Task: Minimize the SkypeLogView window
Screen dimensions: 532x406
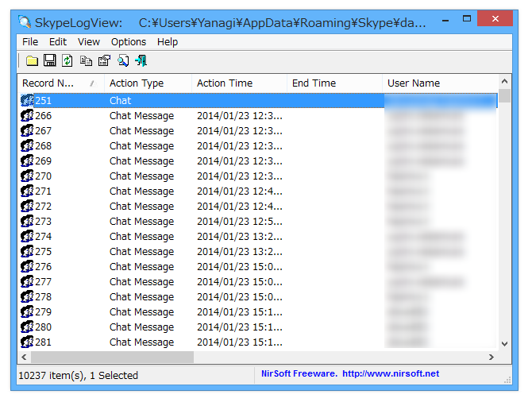Action: click(x=445, y=19)
